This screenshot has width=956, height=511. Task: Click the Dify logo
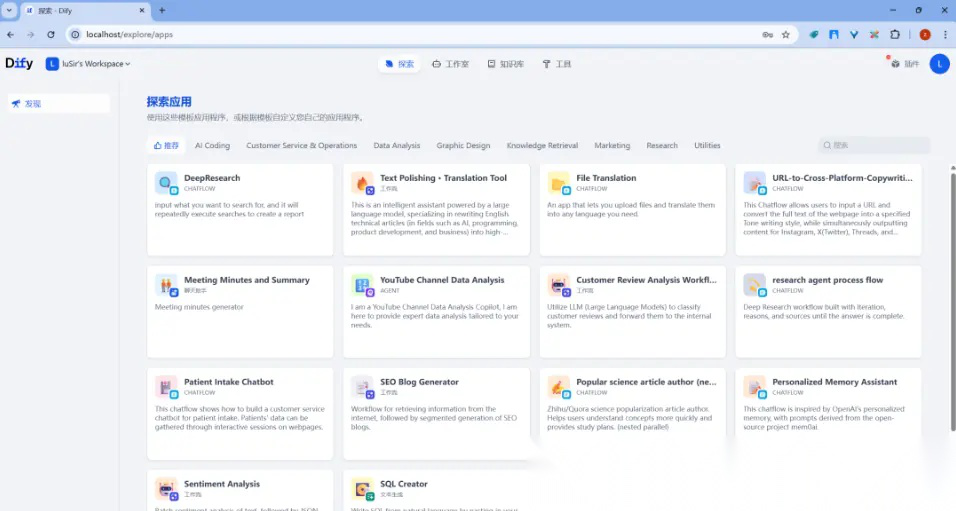19,63
